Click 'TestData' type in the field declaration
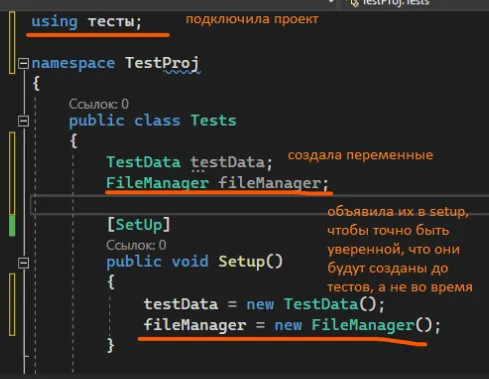Viewport: 489px width, 379px height. click(x=143, y=162)
